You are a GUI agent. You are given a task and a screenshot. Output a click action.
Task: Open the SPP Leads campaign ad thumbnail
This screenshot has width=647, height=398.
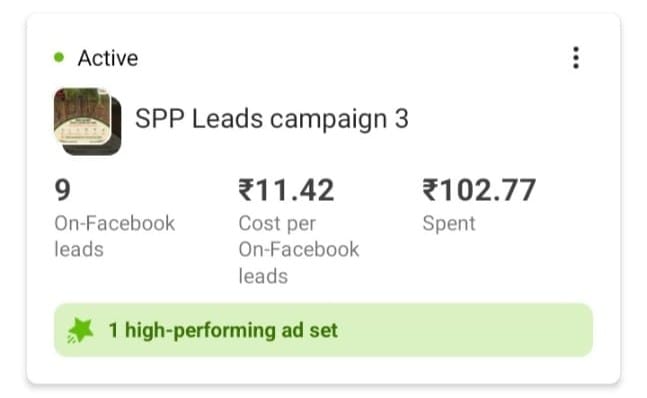pos(83,116)
